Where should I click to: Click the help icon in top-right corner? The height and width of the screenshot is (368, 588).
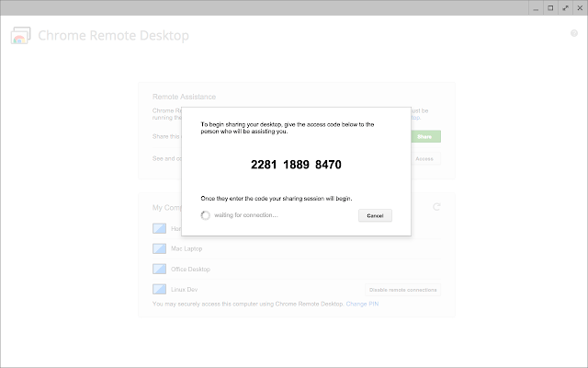click(x=573, y=32)
